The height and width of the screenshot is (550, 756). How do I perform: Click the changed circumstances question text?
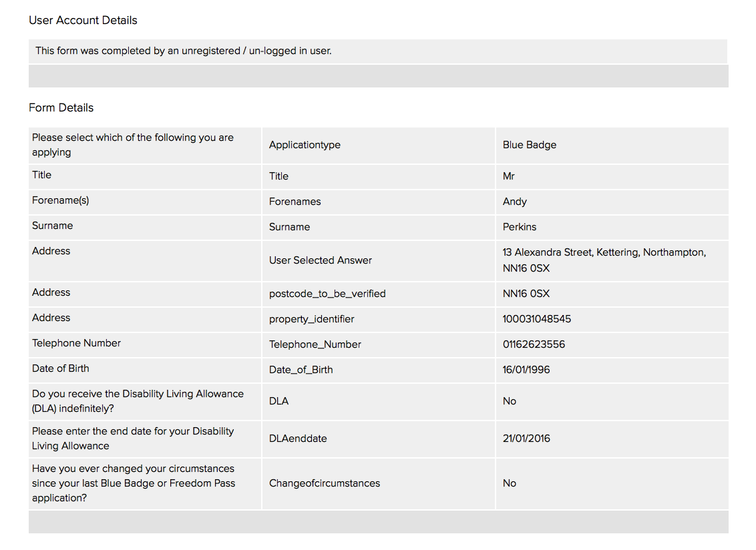pyautogui.click(x=133, y=483)
